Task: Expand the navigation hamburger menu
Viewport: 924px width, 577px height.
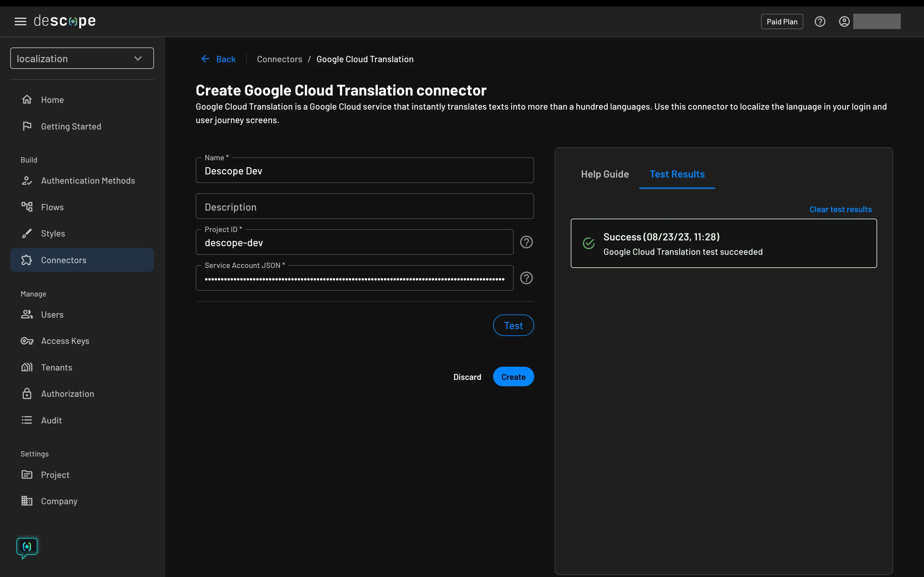Action: click(x=21, y=21)
